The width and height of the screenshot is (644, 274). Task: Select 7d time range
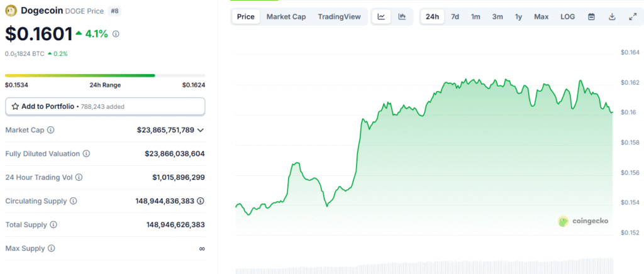point(455,17)
